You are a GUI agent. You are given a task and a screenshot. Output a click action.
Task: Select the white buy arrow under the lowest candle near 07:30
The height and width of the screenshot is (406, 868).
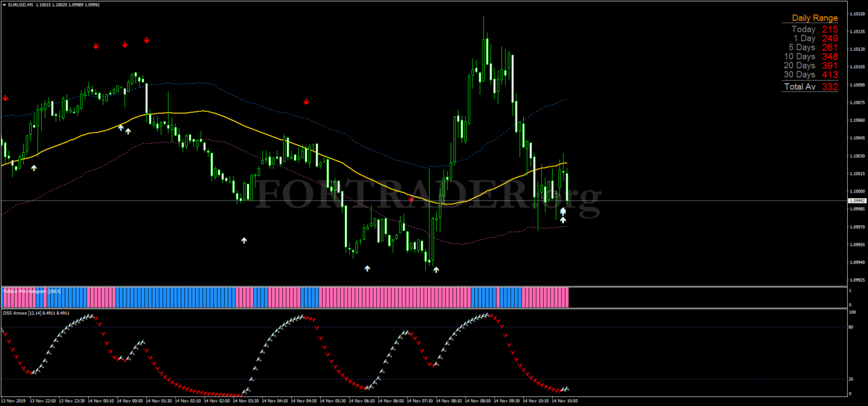436,270
